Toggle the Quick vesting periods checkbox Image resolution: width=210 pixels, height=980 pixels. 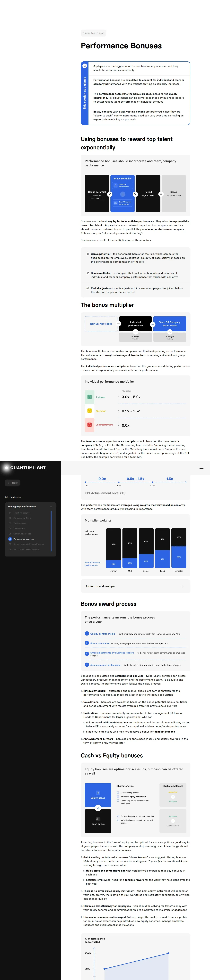point(118,792)
